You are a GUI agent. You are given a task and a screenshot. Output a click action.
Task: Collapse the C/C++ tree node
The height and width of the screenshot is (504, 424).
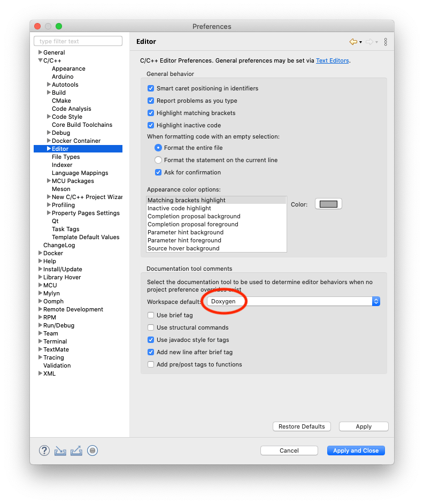[x=40, y=60]
